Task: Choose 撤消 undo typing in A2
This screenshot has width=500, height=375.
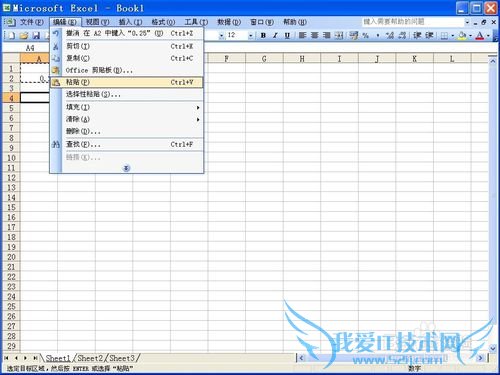Action: (127, 33)
